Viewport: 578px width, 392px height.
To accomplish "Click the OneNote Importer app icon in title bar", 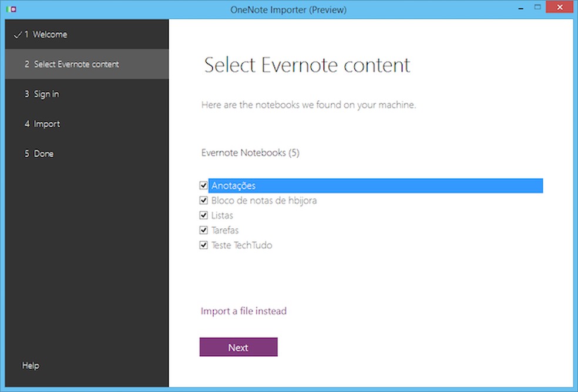I will point(11,9).
